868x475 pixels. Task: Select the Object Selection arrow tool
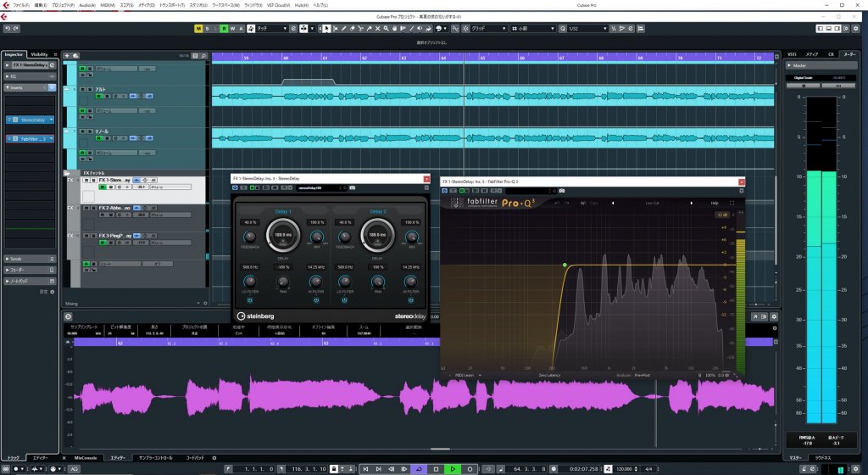327,28
